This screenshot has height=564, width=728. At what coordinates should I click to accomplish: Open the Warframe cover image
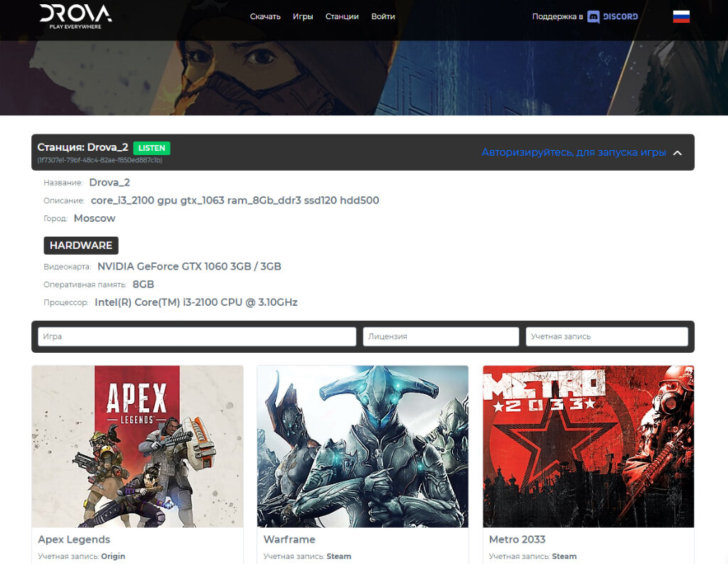363,447
